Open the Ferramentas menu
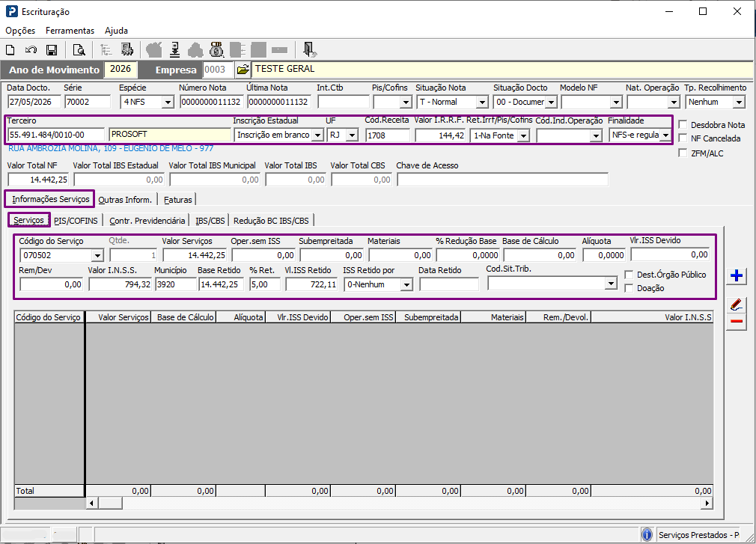The width and height of the screenshot is (756, 544). point(70,31)
